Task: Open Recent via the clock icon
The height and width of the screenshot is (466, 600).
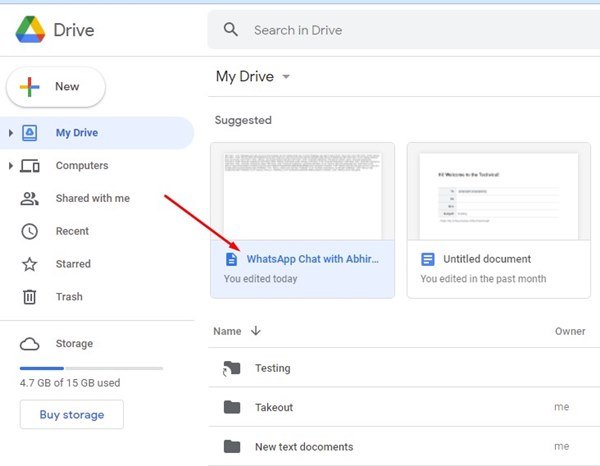Action: click(x=29, y=231)
